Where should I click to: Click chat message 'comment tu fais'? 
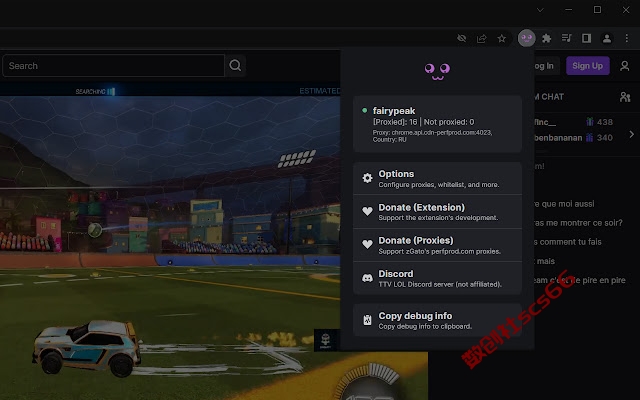click(568, 242)
